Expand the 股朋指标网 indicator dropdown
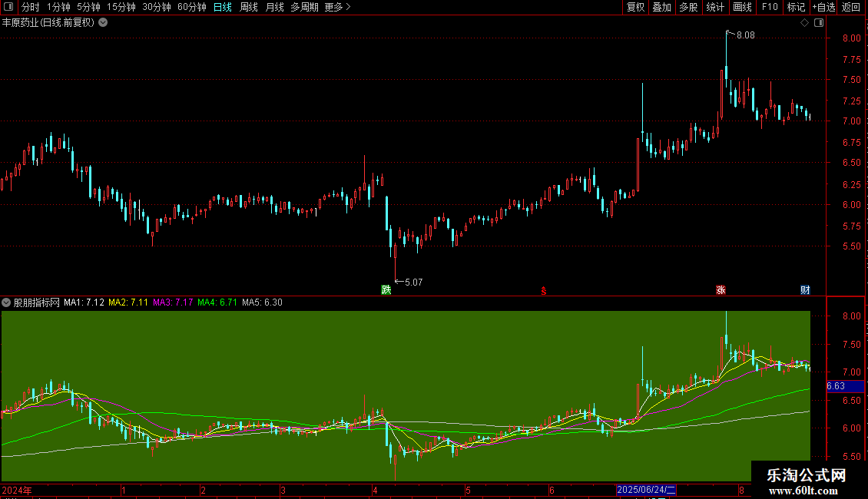868x499 pixels. 6,302
